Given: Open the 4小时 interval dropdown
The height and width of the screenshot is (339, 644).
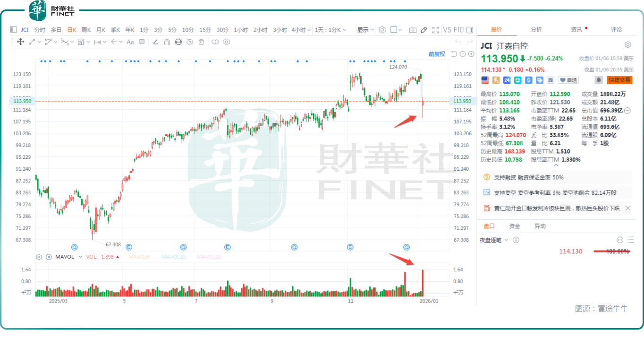Looking at the screenshot, I should (301, 30).
